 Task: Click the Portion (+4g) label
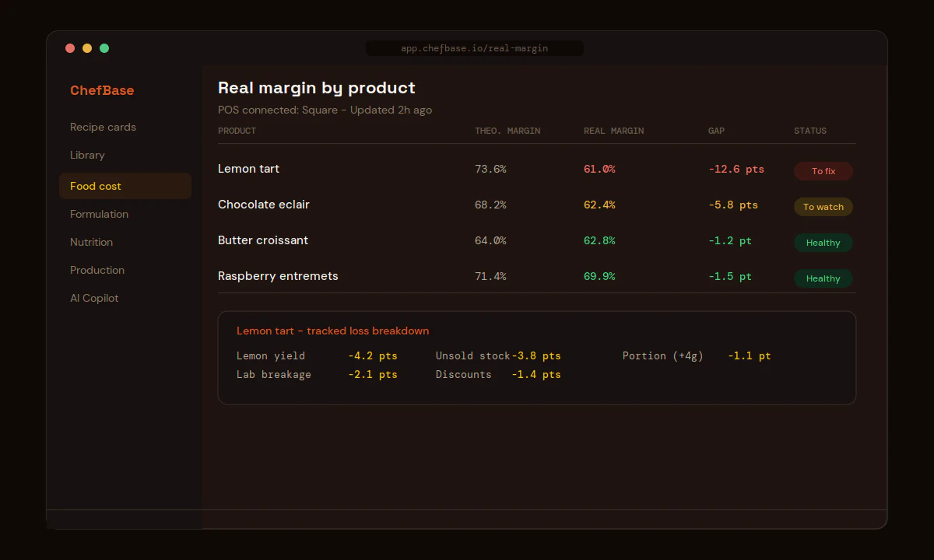663,355
